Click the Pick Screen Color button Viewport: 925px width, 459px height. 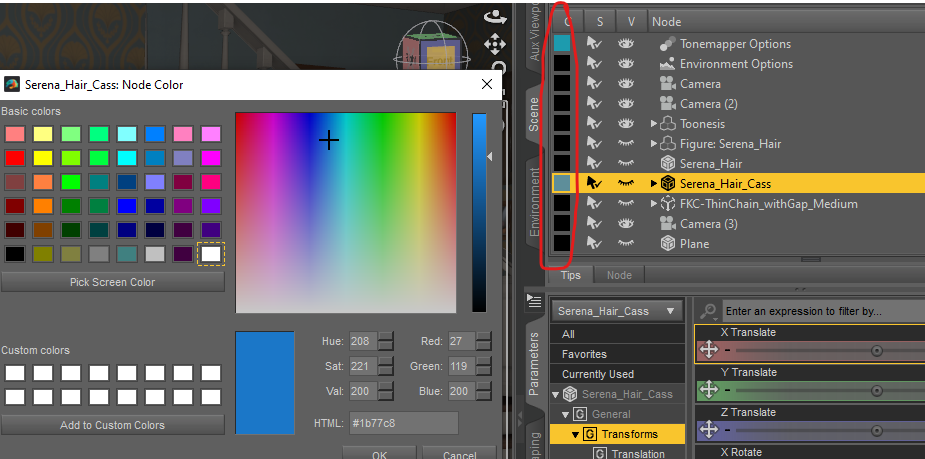tap(113, 282)
